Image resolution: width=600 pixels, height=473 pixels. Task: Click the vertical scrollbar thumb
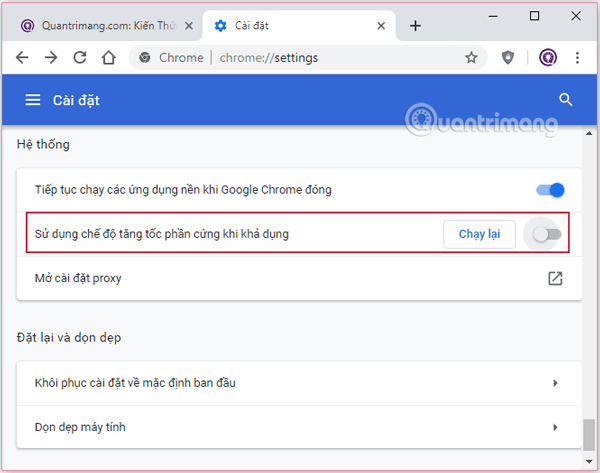point(589,435)
